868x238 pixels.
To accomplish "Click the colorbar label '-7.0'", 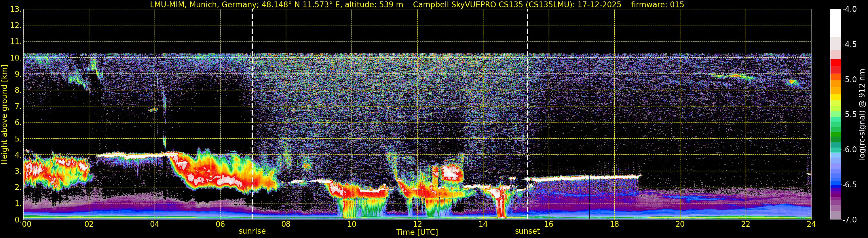I will 850,220.
